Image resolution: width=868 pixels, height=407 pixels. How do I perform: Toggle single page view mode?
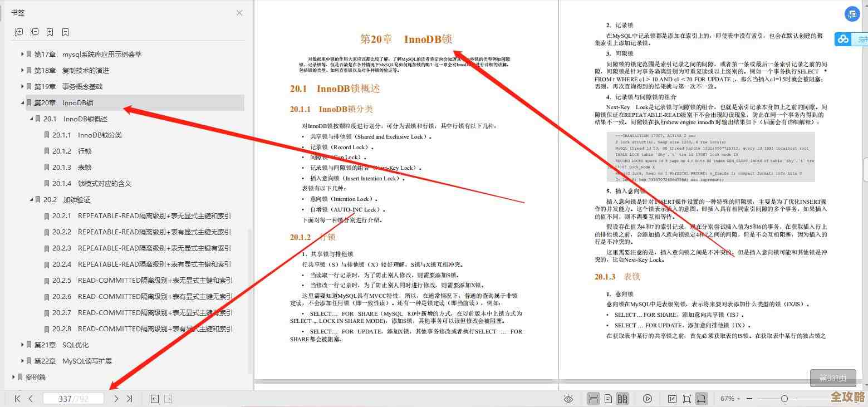[607, 398]
